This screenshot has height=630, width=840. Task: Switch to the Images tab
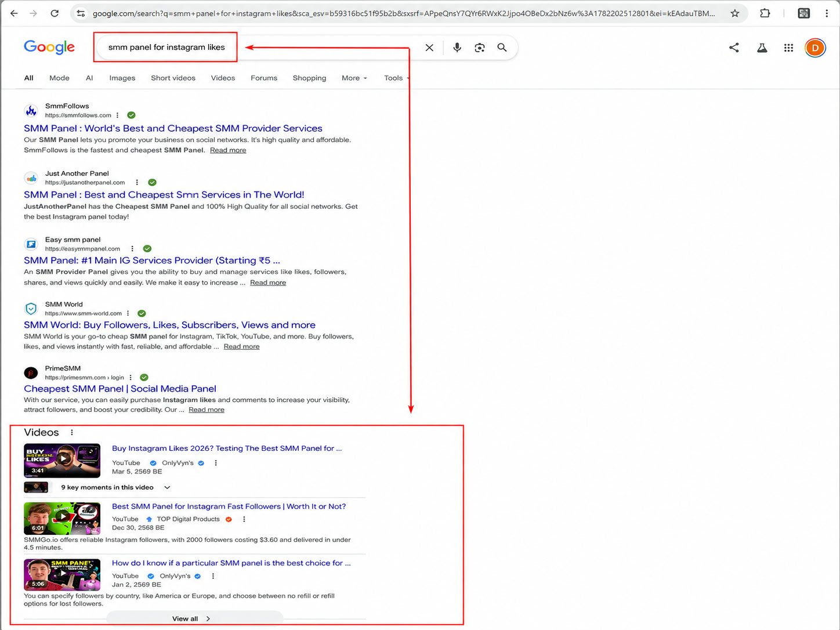122,78
